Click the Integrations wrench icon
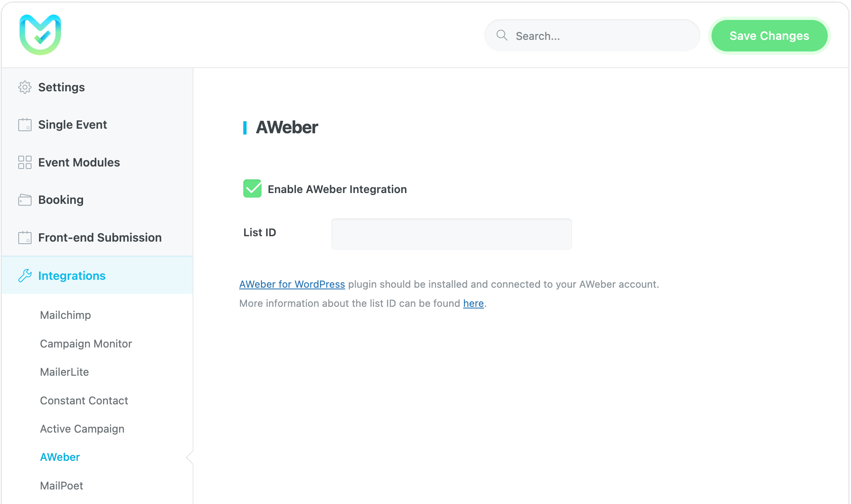Image resolution: width=851 pixels, height=504 pixels. (25, 276)
